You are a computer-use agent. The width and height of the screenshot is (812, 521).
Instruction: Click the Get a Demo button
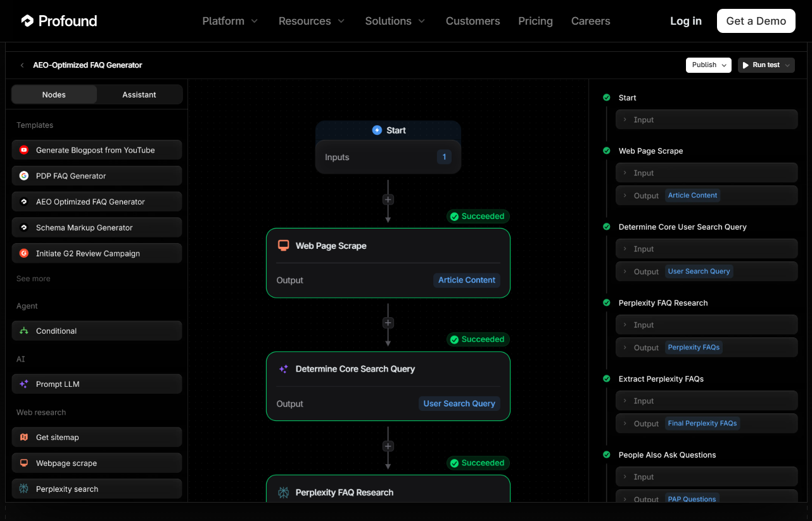pos(756,21)
